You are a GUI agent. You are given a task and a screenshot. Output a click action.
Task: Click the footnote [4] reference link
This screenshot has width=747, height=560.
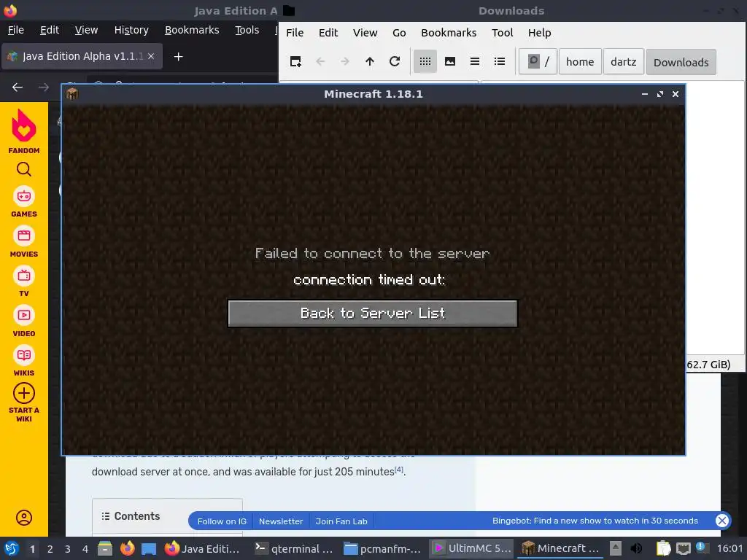pyautogui.click(x=399, y=470)
